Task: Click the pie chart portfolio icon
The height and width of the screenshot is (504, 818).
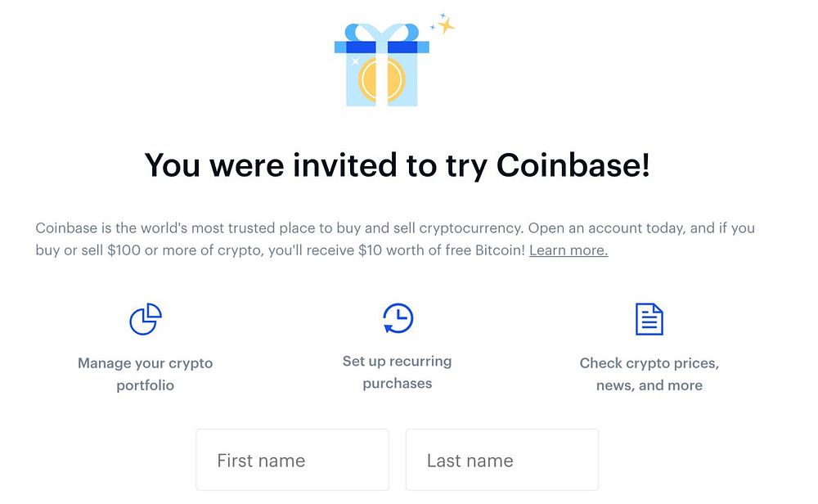Action: [146, 319]
